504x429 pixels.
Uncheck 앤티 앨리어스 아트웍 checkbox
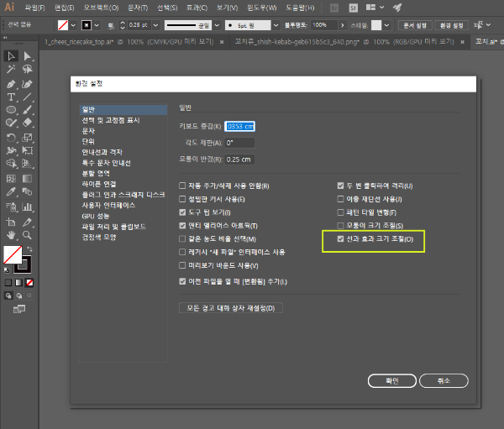(x=182, y=226)
